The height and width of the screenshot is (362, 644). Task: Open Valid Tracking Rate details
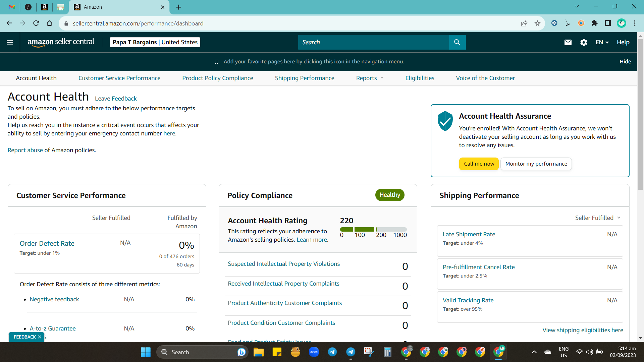point(468,300)
